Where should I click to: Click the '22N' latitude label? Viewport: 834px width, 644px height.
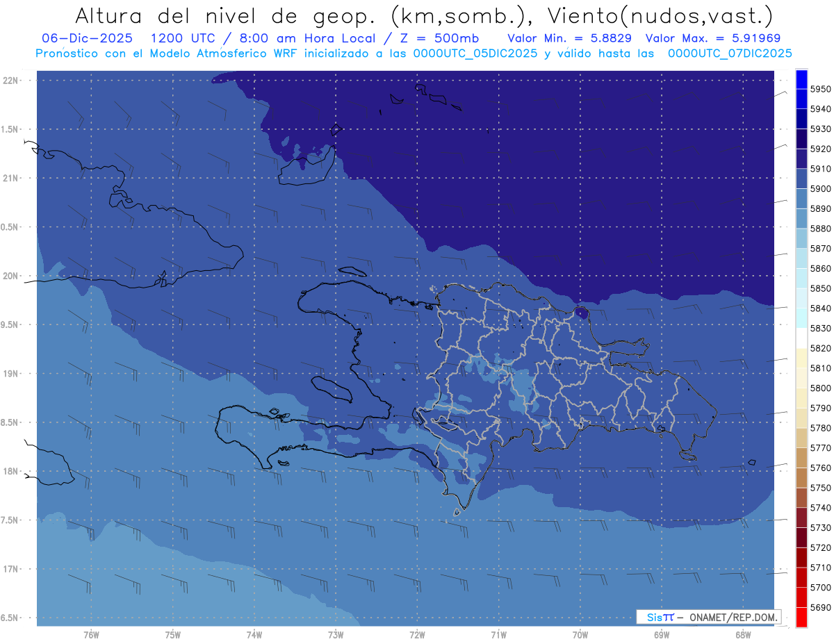coord(11,80)
